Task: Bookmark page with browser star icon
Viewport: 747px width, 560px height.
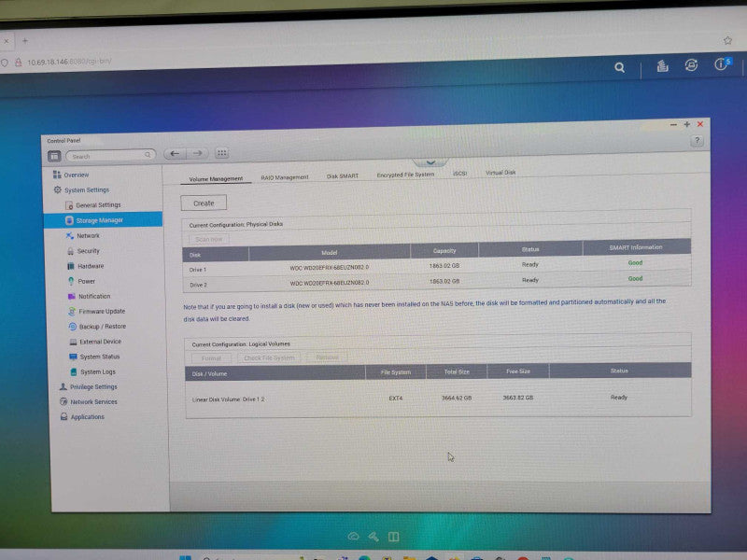Action: 727,40
